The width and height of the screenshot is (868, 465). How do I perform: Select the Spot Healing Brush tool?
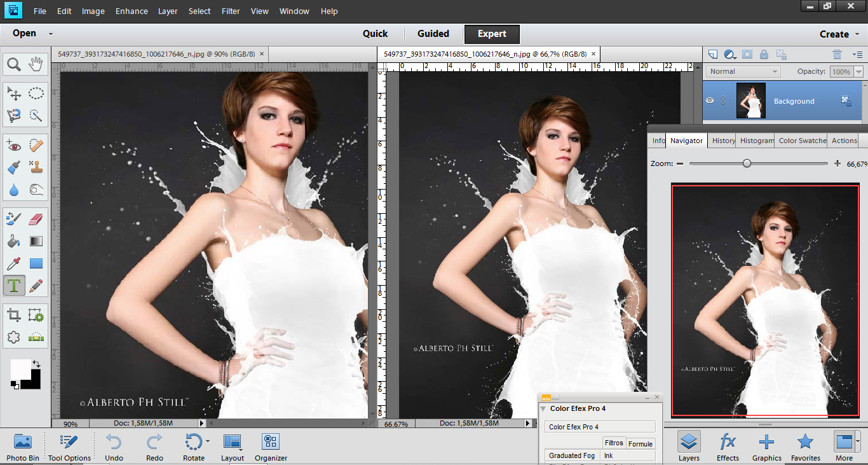36,146
